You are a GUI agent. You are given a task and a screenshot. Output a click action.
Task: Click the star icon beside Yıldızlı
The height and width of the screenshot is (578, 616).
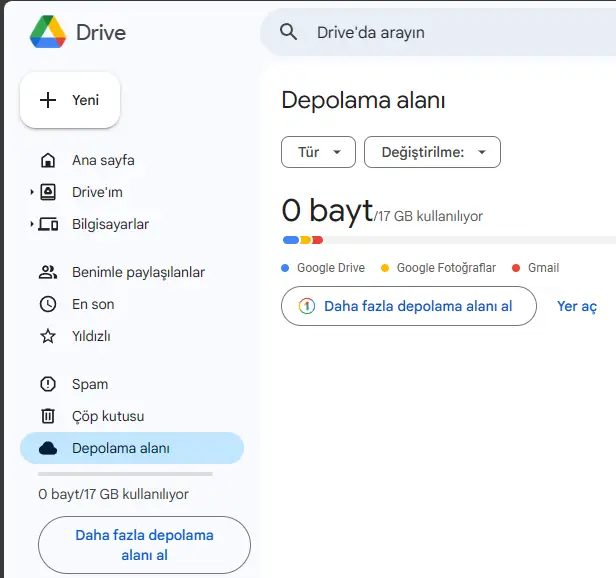click(48, 336)
